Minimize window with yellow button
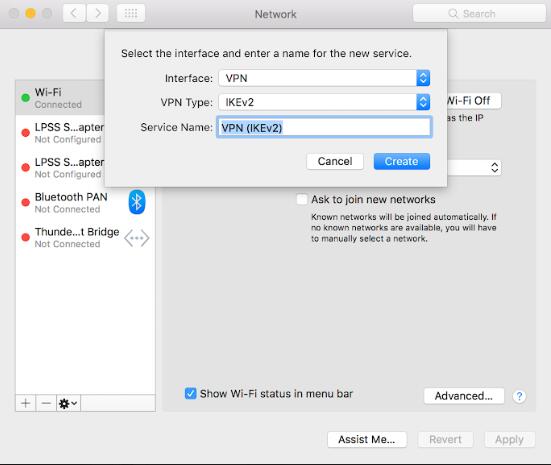The width and height of the screenshot is (551, 465). tap(31, 13)
